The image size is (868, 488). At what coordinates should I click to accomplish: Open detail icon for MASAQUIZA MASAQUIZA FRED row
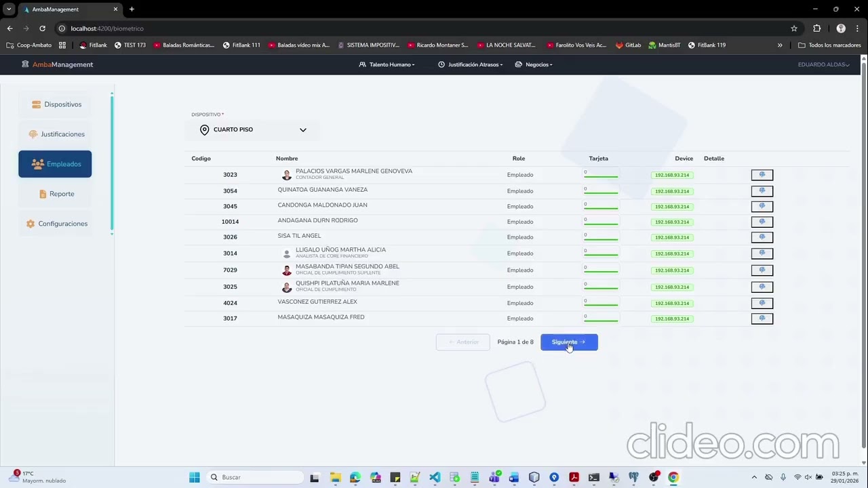762,319
